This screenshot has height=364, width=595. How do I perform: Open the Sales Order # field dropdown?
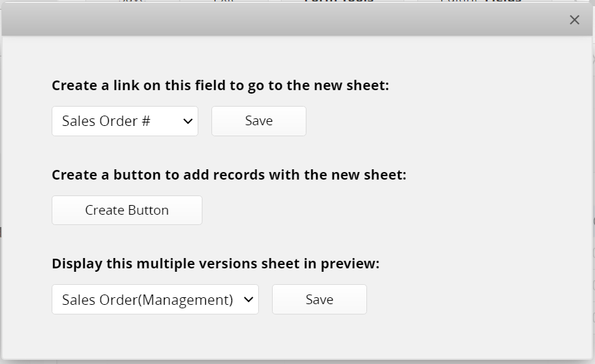[x=125, y=121]
